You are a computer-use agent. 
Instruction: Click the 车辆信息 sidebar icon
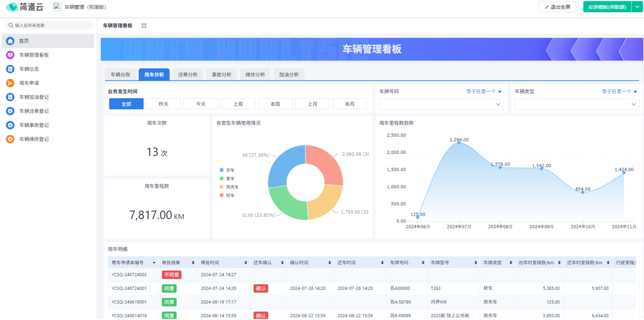coord(10,69)
